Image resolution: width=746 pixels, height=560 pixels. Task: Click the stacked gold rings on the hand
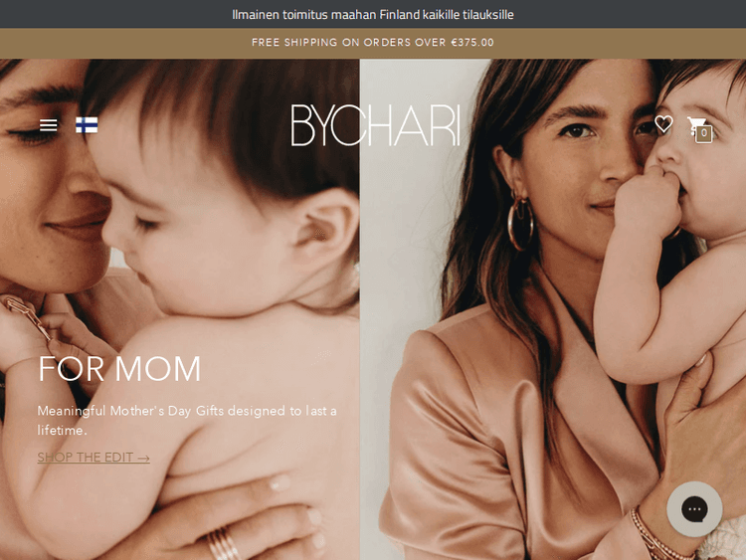224,544
